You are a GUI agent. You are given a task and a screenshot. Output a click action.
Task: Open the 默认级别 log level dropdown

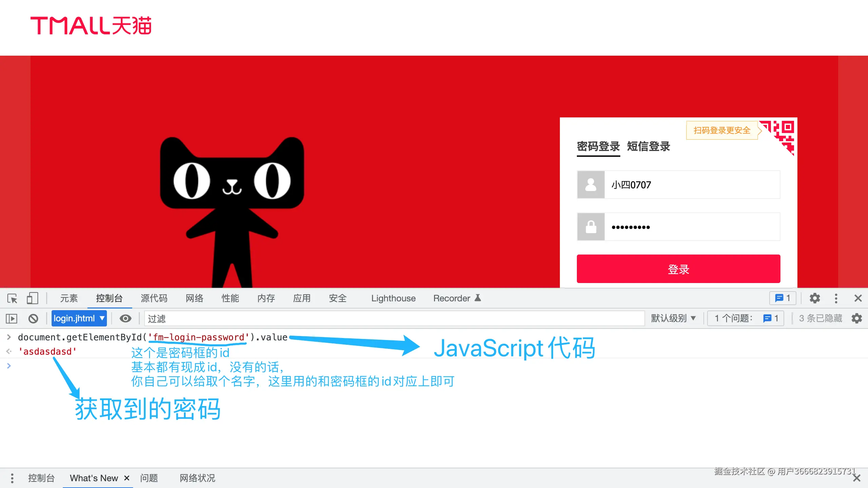(673, 318)
